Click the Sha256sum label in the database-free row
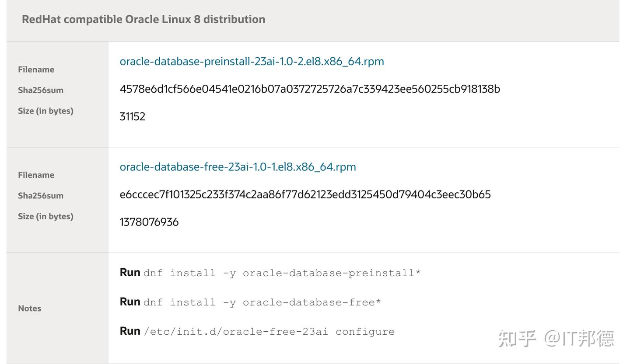This screenshot has width=630, height=364. click(41, 196)
